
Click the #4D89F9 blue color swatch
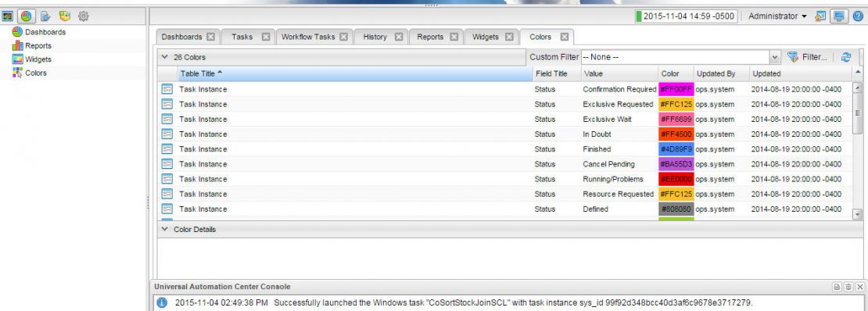(676, 149)
